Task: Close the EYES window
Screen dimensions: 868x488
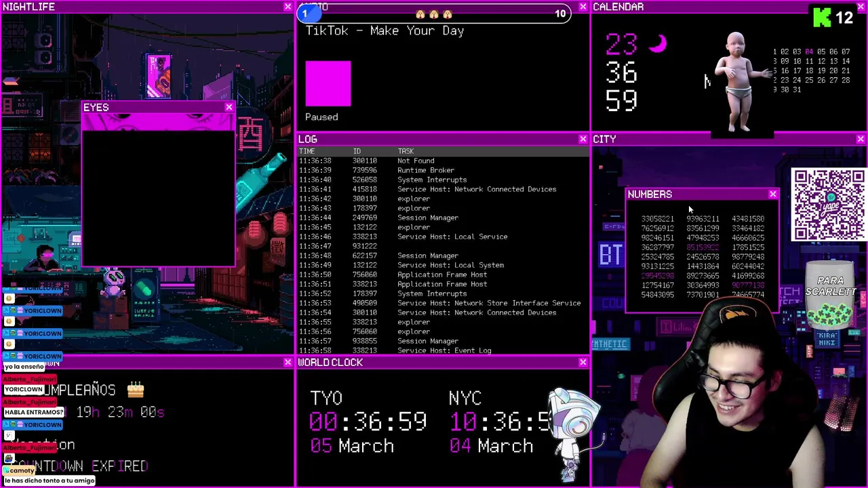Action: pos(229,107)
